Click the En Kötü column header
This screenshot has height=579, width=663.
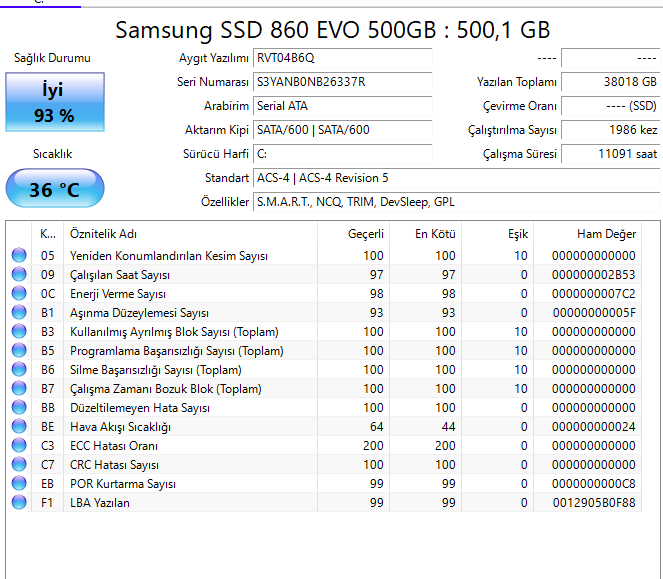425,234
